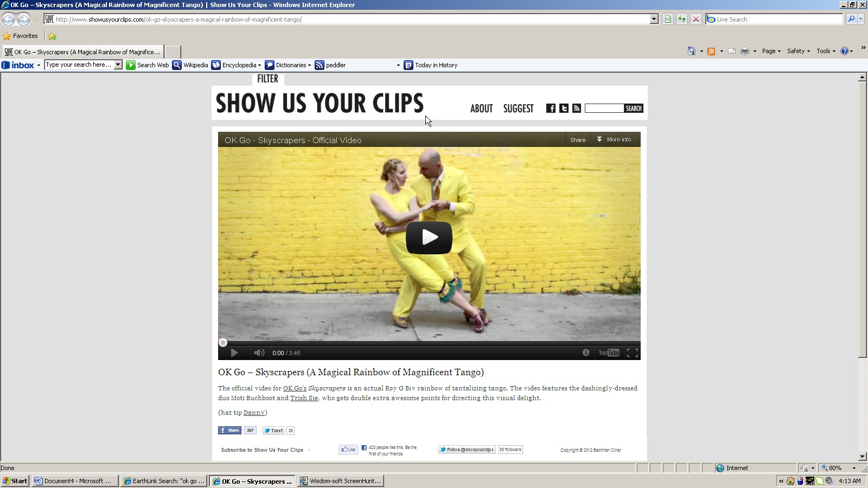Click the site SEARCH button
This screenshot has width=868, height=488.
633,108
